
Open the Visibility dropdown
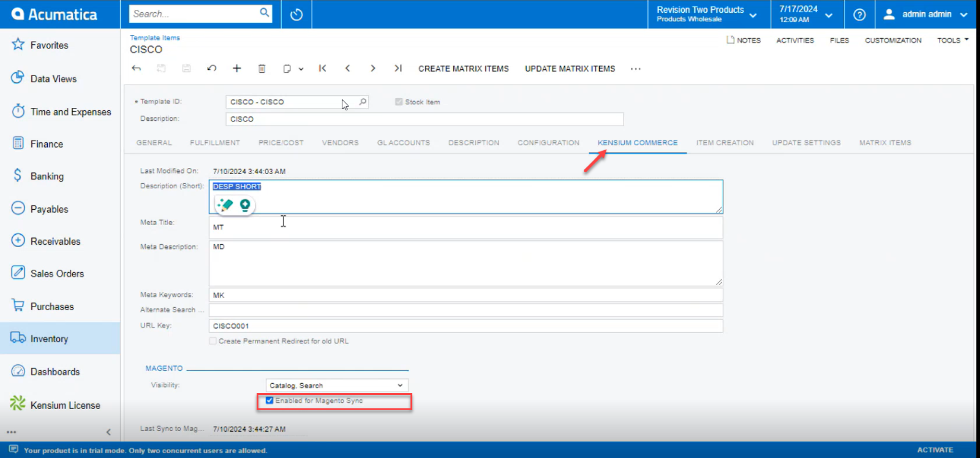(x=337, y=385)
